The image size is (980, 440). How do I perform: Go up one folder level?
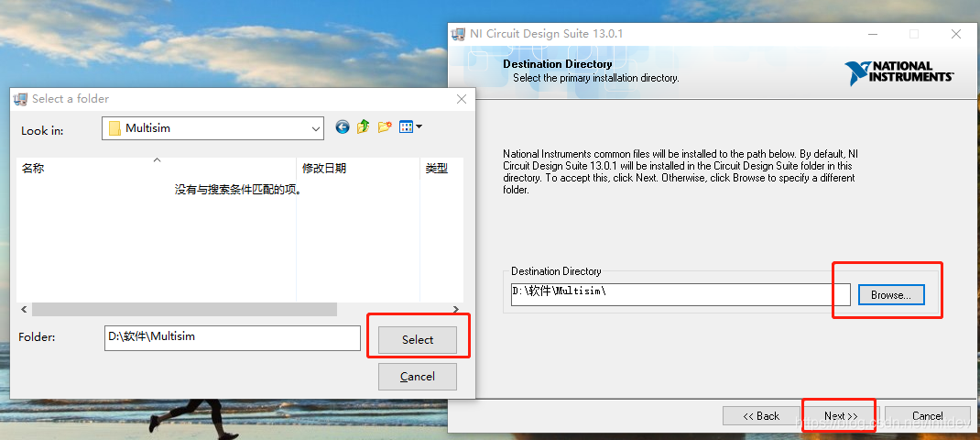pyautogui.click(x=363, y=127)
